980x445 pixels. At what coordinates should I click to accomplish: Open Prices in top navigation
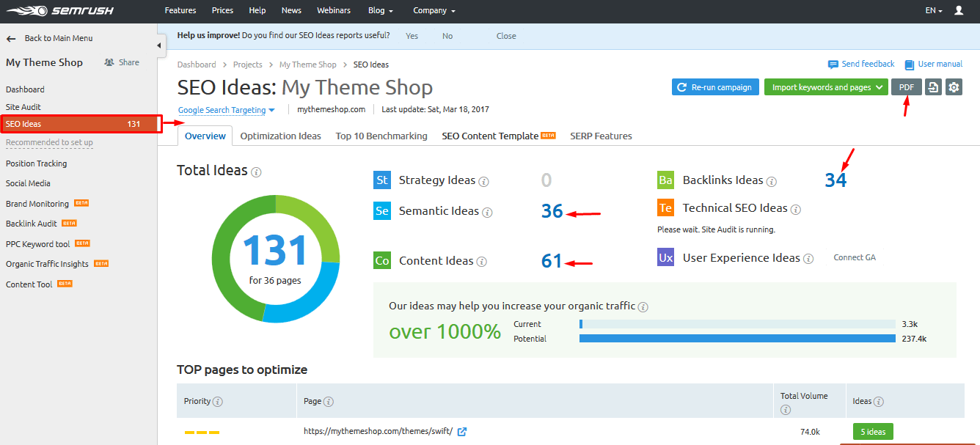[x=222, y=11]
